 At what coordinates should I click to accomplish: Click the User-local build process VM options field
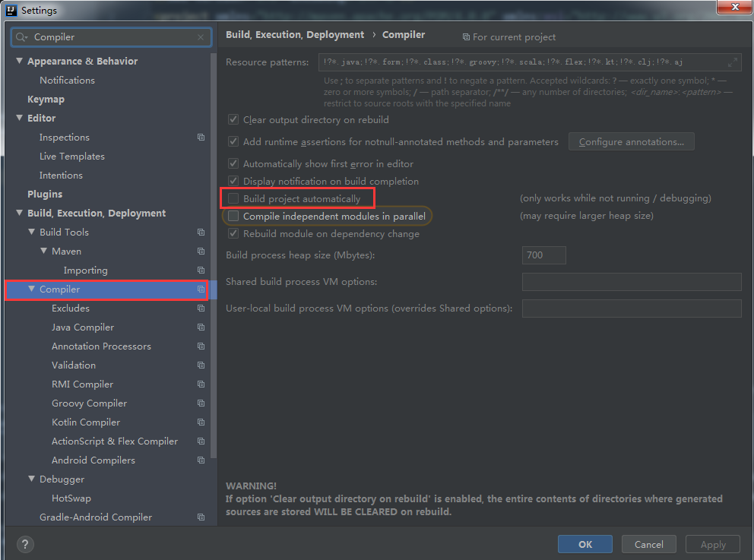click(632, 308)
